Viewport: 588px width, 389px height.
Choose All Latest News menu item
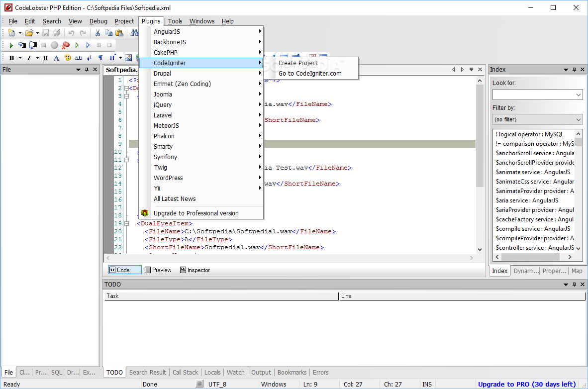[201, 199]
